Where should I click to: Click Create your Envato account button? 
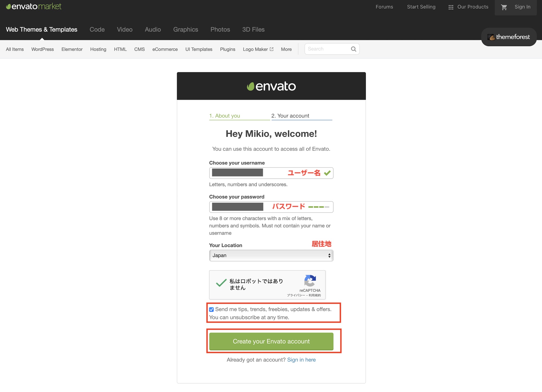[x=271, y=341]
